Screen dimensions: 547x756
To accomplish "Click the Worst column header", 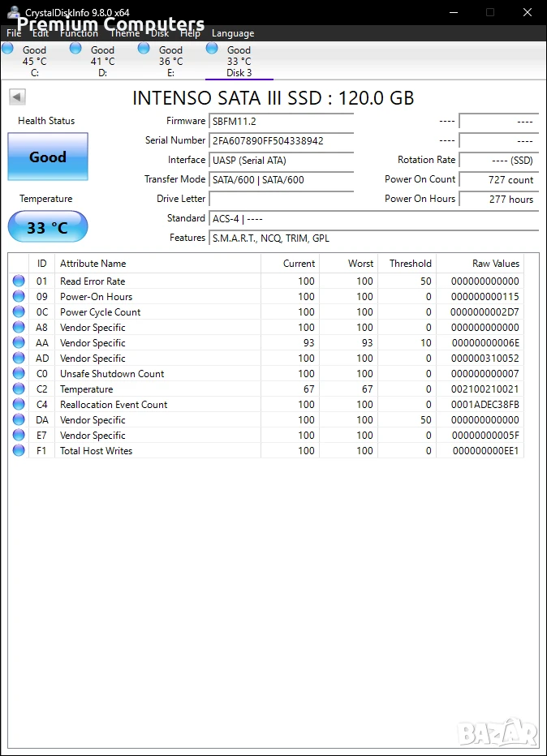I will click(348, 264).
